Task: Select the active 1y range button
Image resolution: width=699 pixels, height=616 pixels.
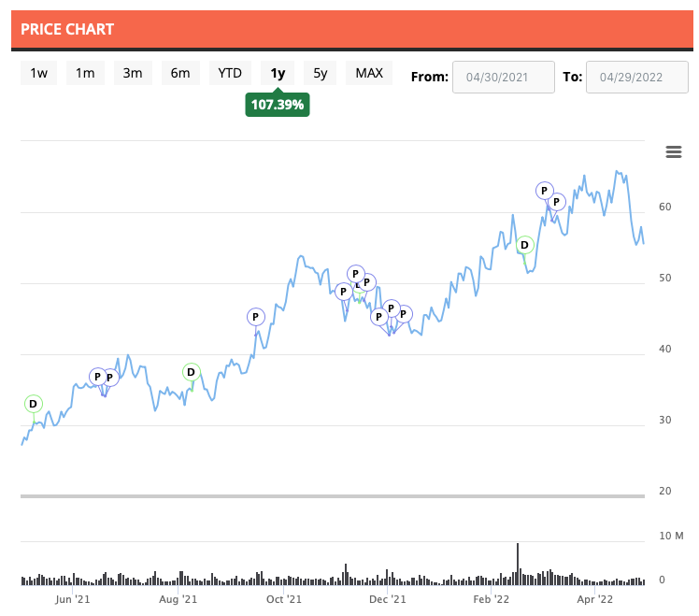Action: click(x=278, y=73)
